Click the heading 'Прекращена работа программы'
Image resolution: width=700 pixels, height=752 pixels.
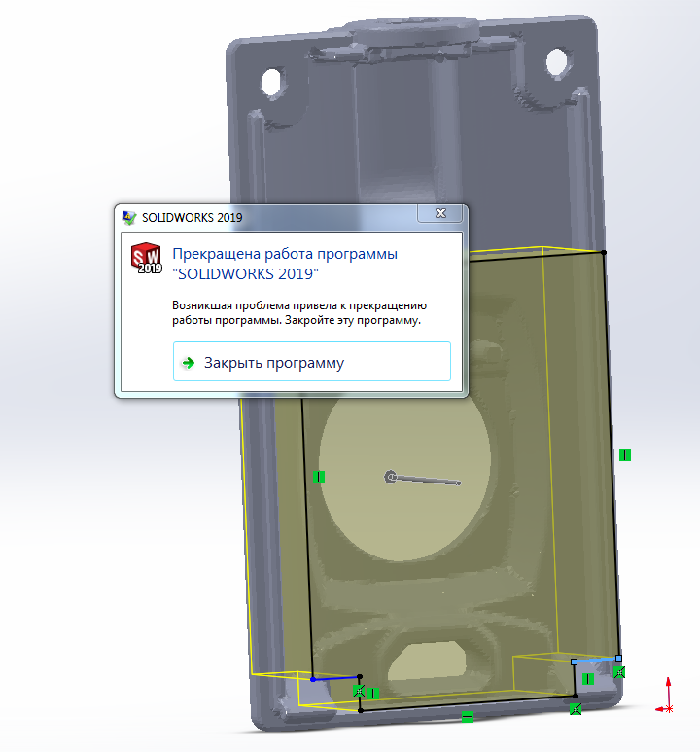[285, 253]
